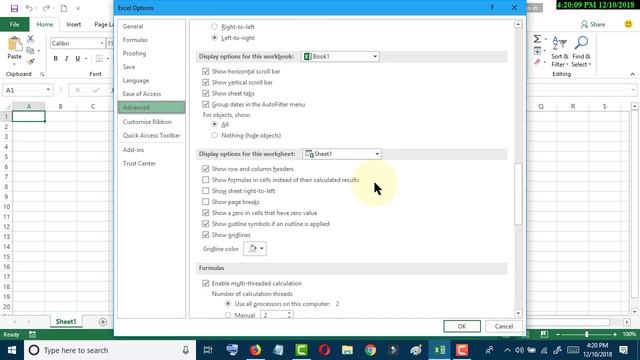640x360 pixels.
Task: Click the Redo arrow icon
Action: click(46, 8)
